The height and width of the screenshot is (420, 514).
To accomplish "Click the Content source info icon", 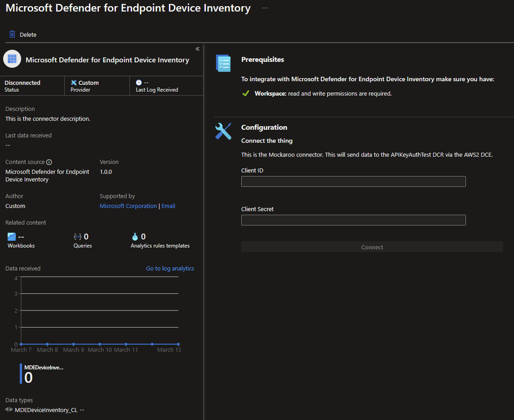I will coord(49,162).
